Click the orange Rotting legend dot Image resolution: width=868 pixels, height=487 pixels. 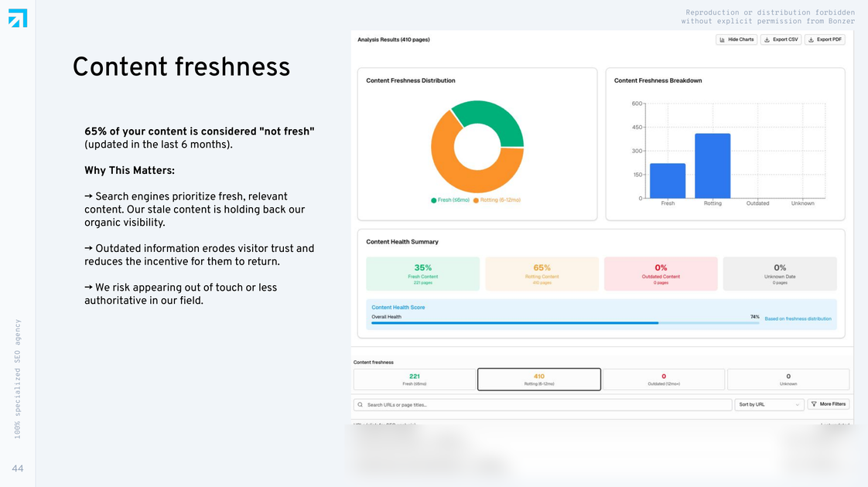pyautogui.click(x=476, y=200)
